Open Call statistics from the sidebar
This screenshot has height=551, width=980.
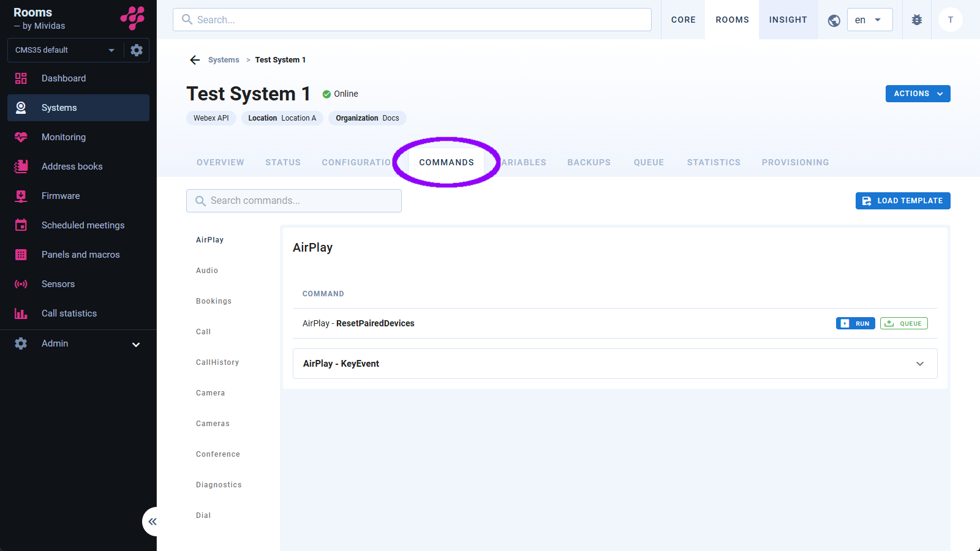[69, 313]
